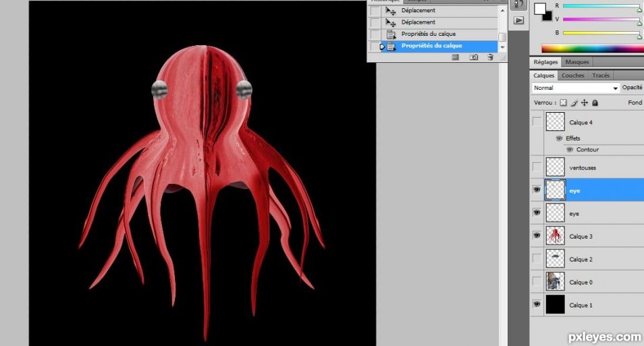Viewport: 644px width, 346px height.
Task: Hide the highlighted eye layer
Action: click(x=537, y=190)
